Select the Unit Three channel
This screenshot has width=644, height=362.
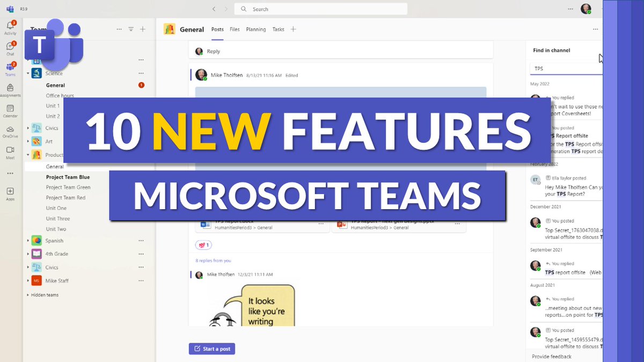pos(58,219)
